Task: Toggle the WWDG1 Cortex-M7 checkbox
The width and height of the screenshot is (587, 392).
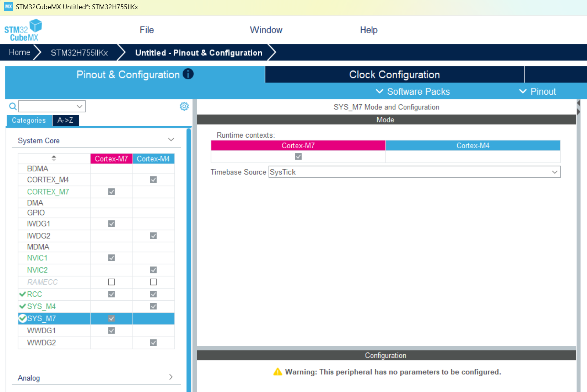Action: coord(112,330)
